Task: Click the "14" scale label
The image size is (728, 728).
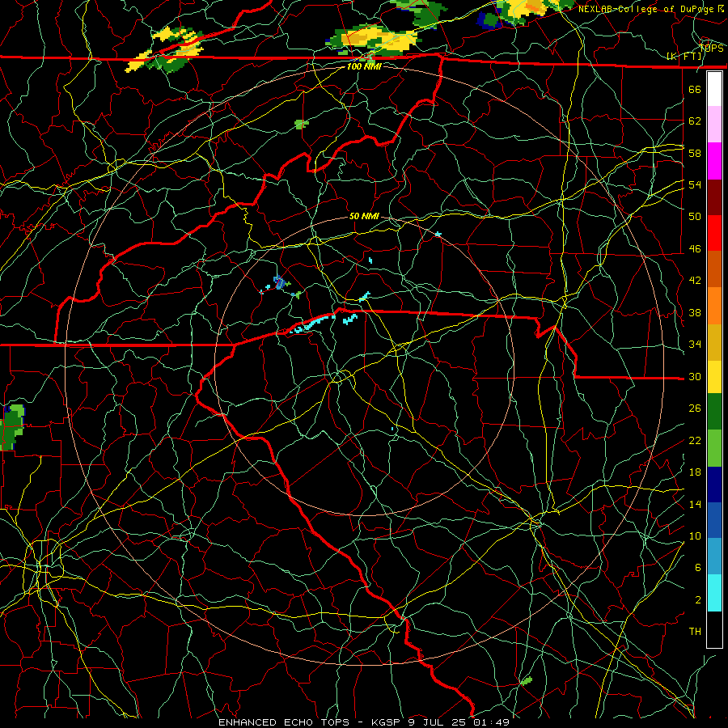Action: tap(695, 504)
